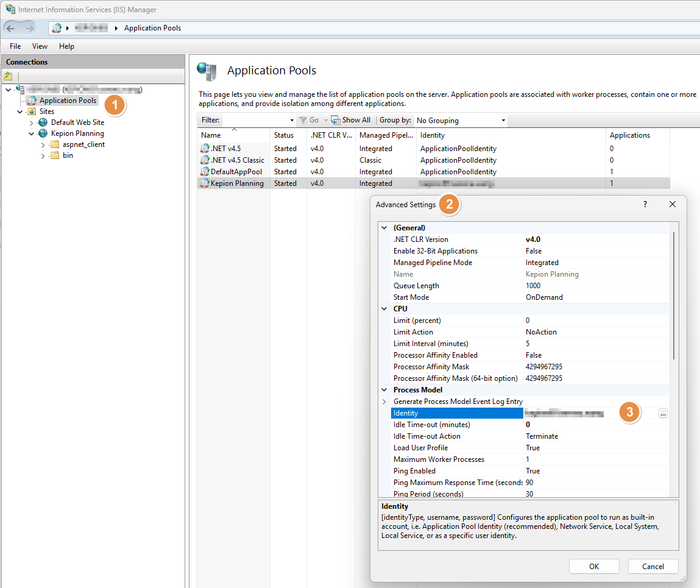Expand the Default Web Site node

pyautogui.click(x=32, y=122)
